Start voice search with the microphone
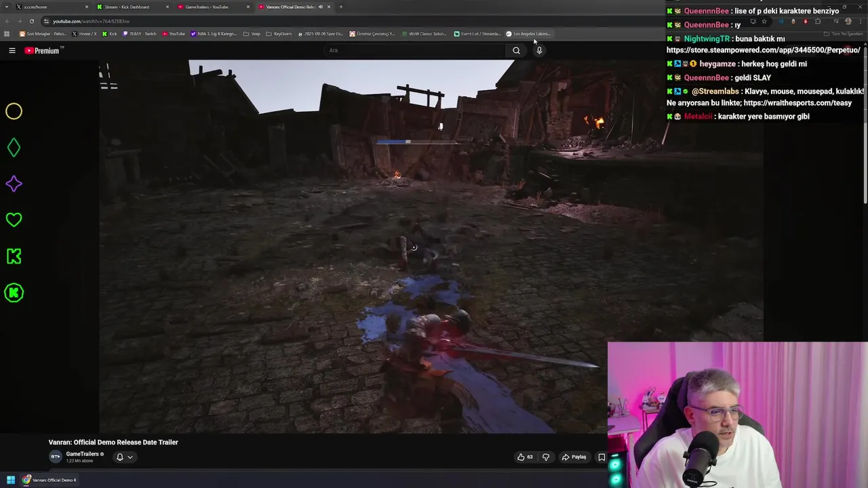Image resolution: width=868 pixels, height=488 pixels. click(539, 50)
